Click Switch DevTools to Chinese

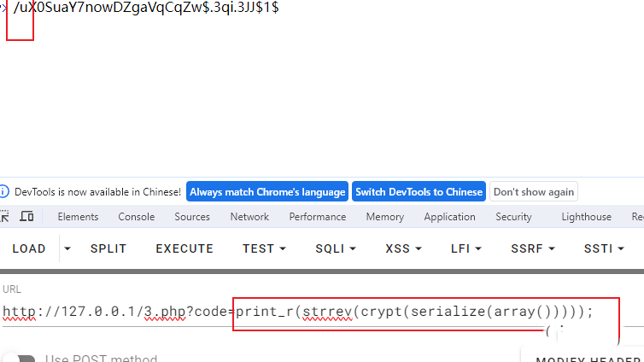tap(419, 191)
